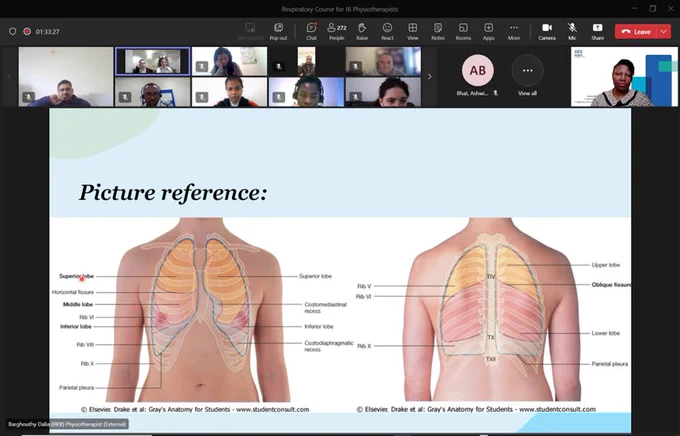Click the 'Picture reference:' slide title
680x436 pixels.
[x=173, y=193]
